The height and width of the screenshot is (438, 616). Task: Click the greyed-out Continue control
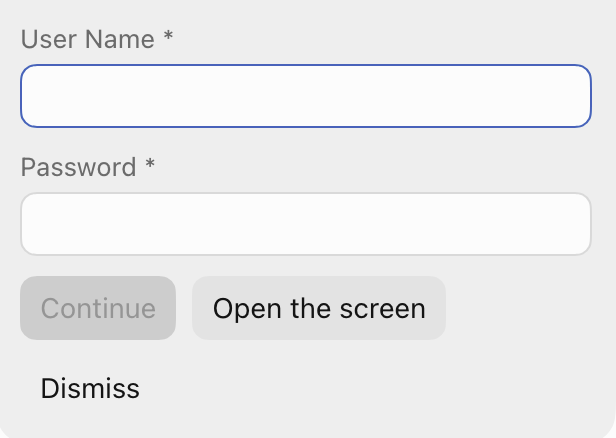98,308
